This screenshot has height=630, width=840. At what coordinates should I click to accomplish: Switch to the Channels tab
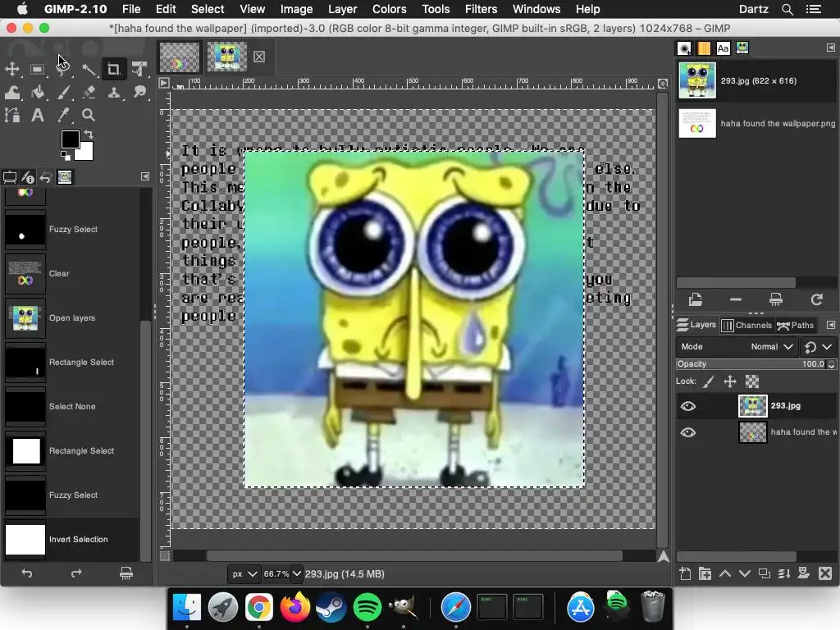click(746, 325)
